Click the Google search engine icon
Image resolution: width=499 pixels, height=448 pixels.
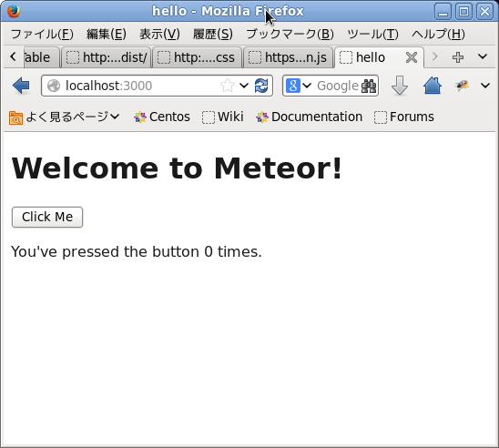click(x=293, y=86)
